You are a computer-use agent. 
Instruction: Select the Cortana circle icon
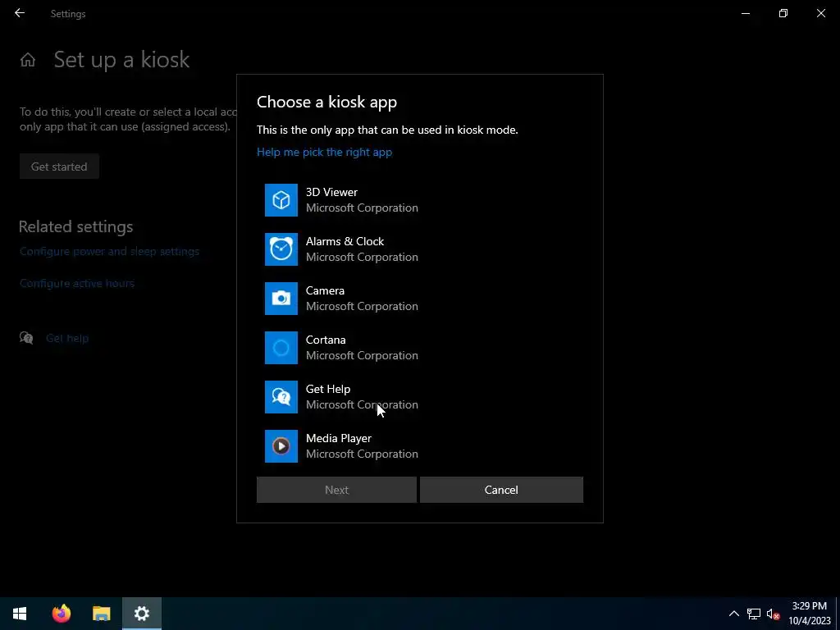(281, 348)
